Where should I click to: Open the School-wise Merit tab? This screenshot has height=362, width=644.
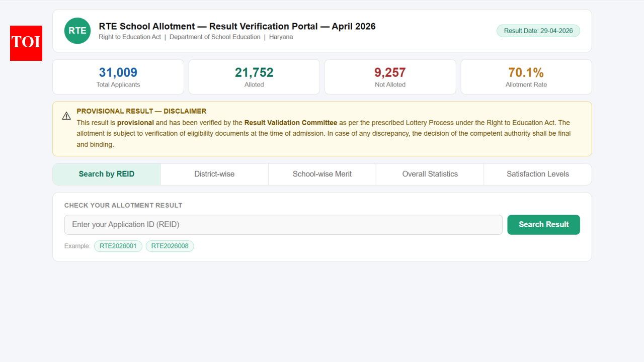(x=322, y=174)
